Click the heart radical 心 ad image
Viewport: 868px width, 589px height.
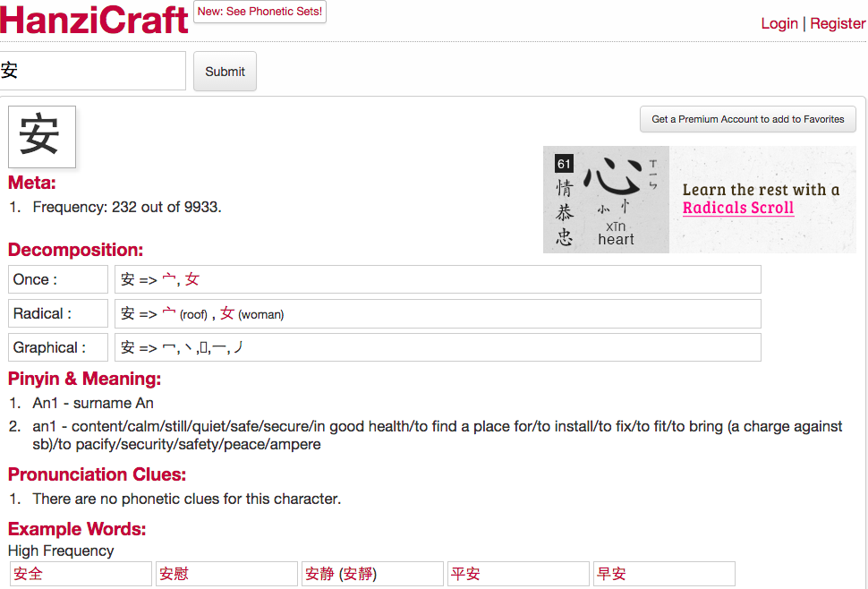pyautogui.click(x=606, y=200)
